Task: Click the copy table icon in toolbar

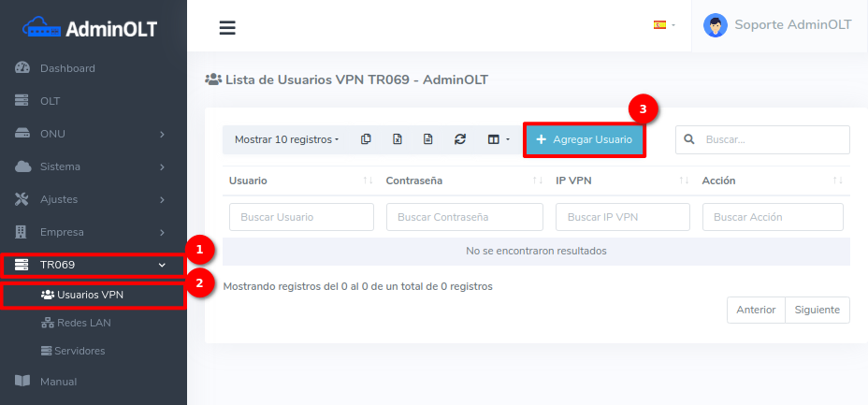Action: (x=366, y=139)
